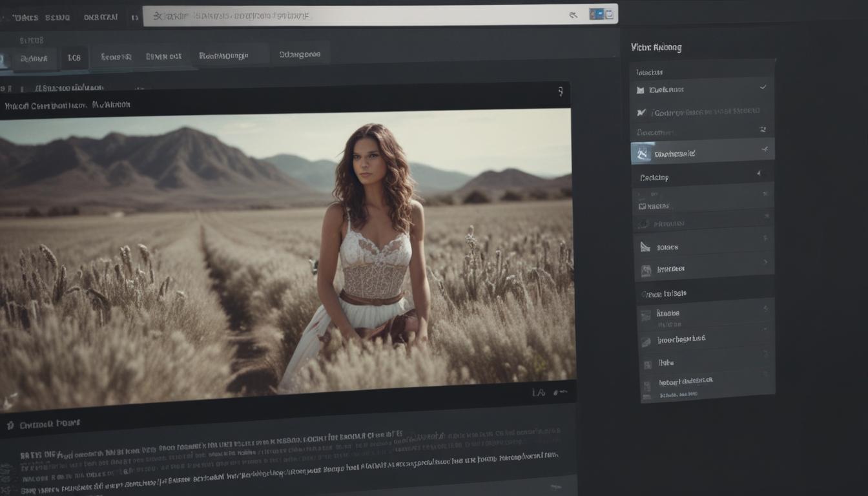Click the blue thumbnail icon on the highlighted row
Viewport: 868px width, 496px height.
click(x=643, y=153)
